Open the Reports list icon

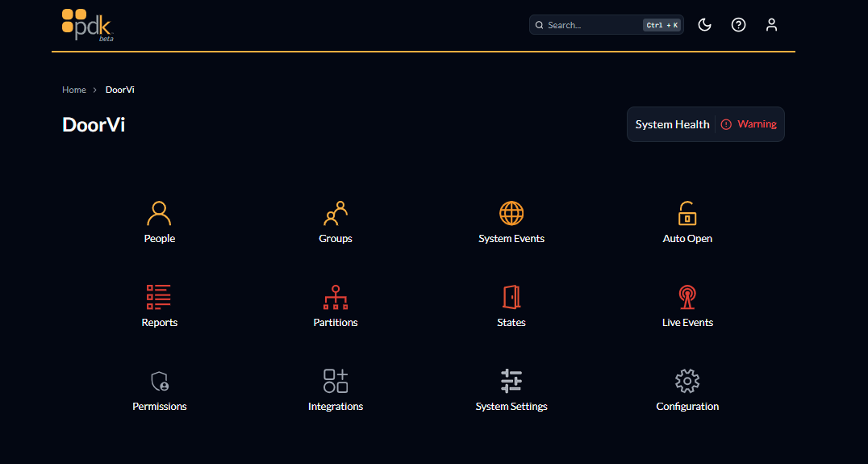point(159,297)
